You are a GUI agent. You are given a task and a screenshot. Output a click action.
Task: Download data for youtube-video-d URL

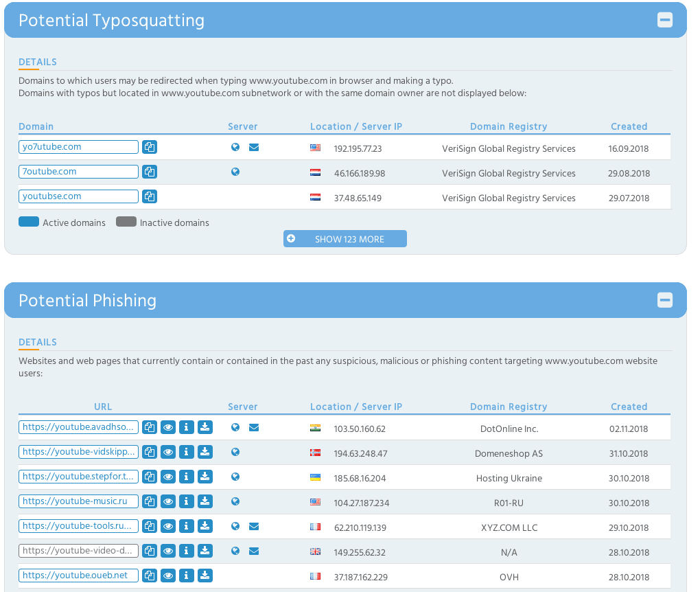[205, 551]
